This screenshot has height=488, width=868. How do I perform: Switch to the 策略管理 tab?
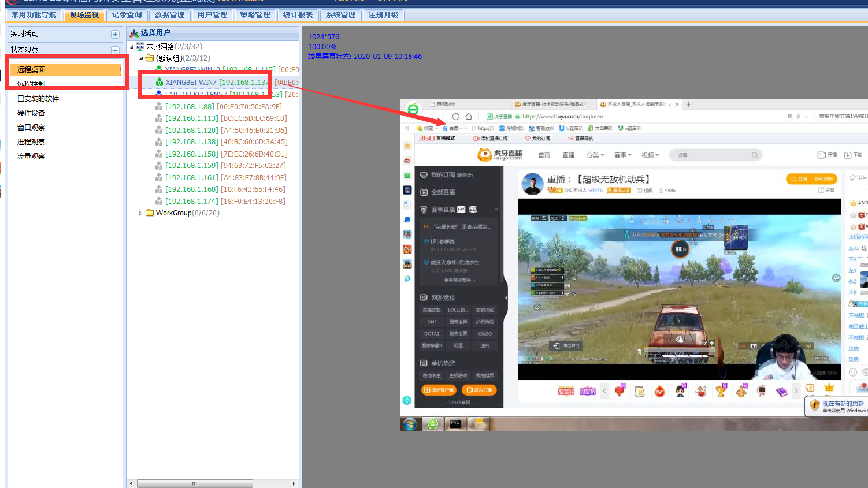point(255,15)
